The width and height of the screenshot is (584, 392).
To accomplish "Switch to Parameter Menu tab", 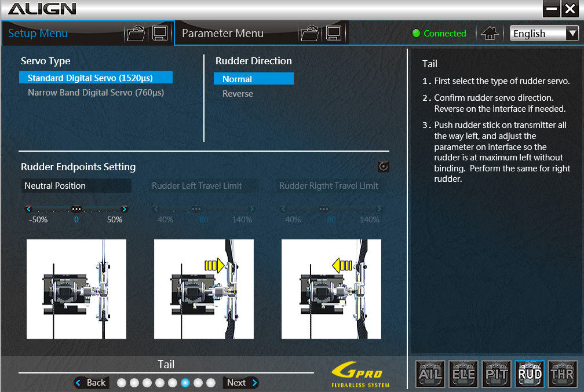I will tap(222, 34).
